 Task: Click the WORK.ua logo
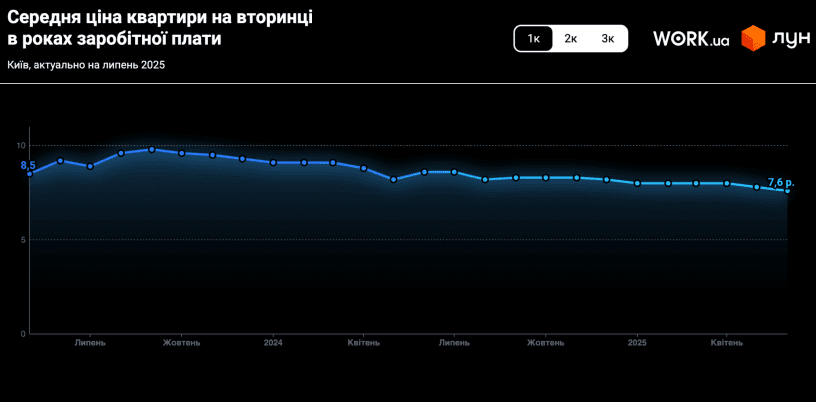(x=691, y=39)
